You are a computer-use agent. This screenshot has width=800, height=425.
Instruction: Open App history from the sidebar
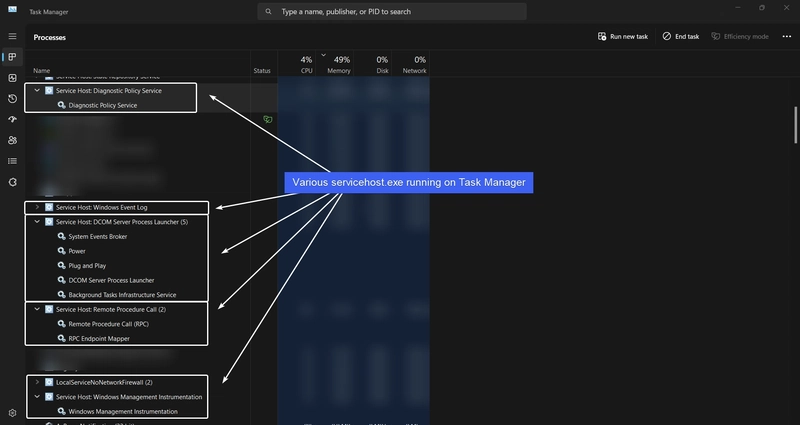[12, 99]
